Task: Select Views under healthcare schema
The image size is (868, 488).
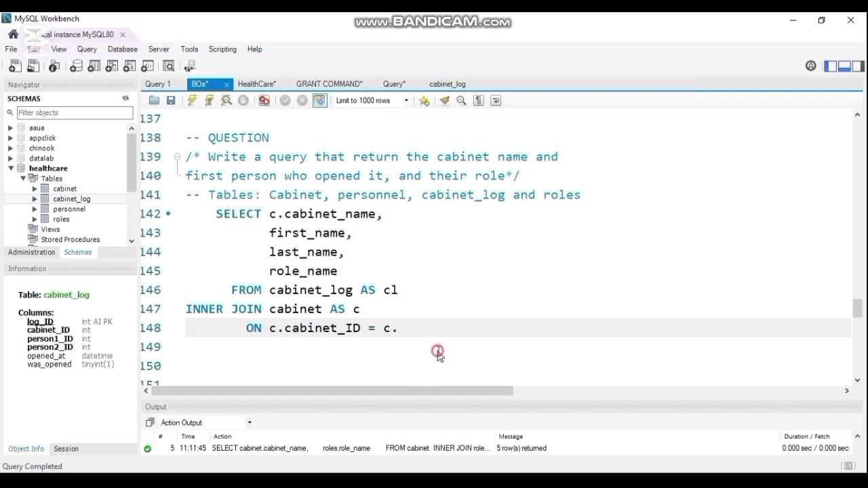Action: [x=50, y=229]
